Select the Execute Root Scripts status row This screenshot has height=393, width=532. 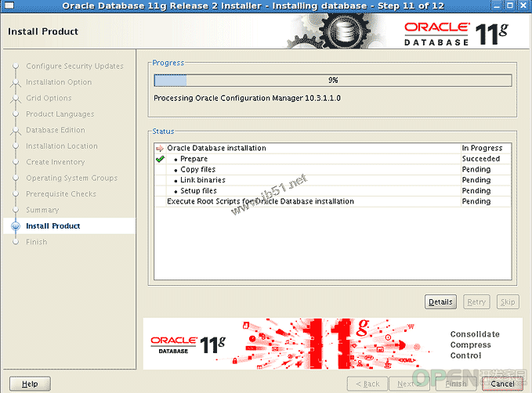[333, 201]
